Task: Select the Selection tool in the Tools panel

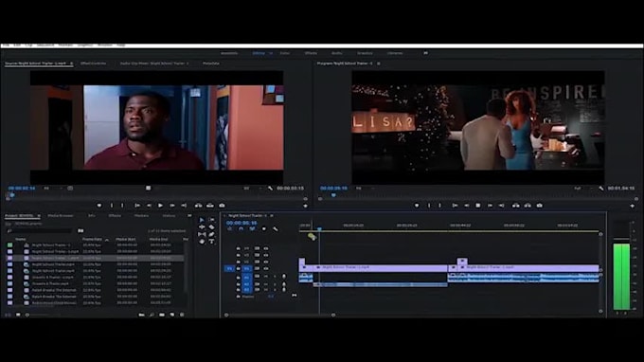Action: [202, 220]
